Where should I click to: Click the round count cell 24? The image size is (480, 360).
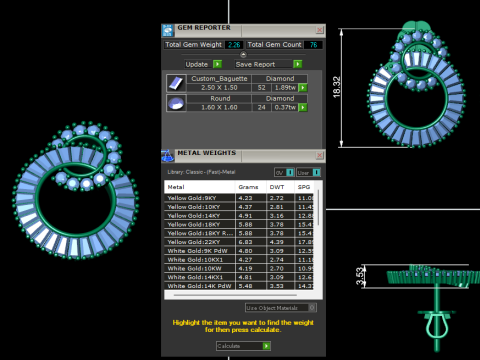(x=262, y=107)
